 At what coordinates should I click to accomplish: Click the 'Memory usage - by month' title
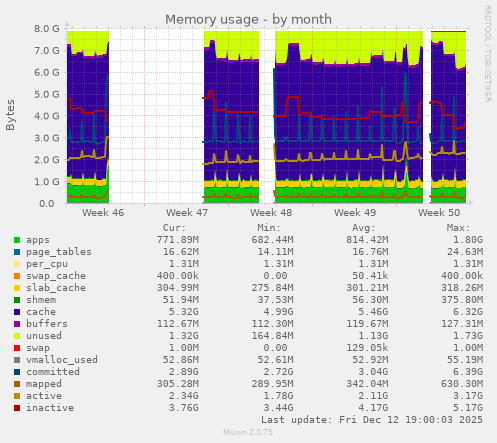tap(248, 19)
